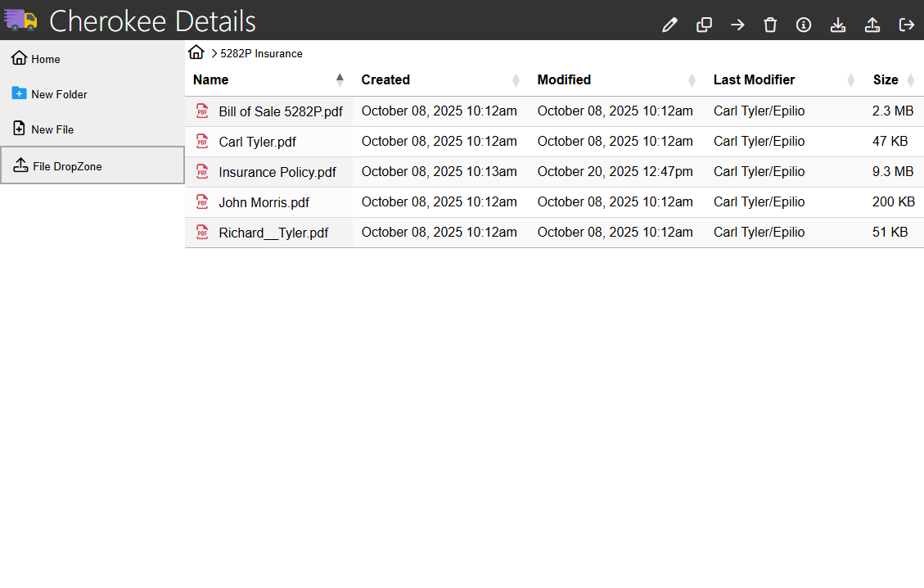
Task: Click the right-arrow move icon
Action: (737, 25)
